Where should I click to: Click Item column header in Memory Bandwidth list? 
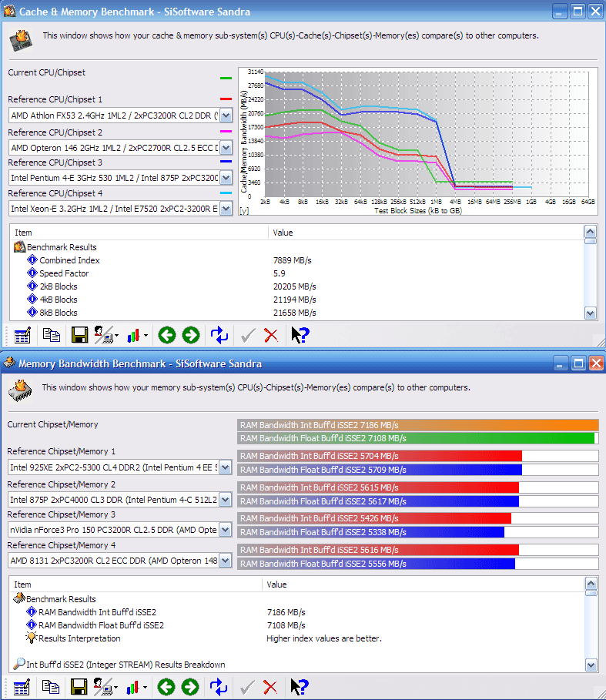(x=136, y=584)
